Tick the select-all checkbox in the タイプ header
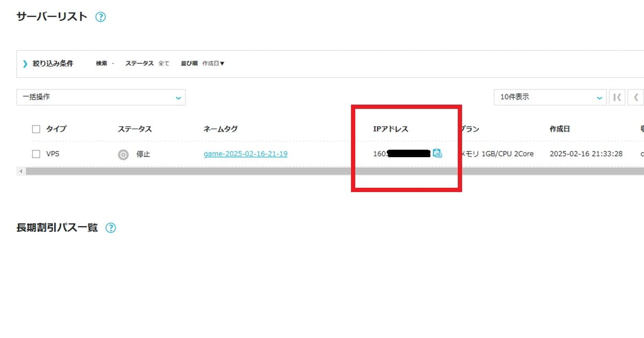 (36, 129)
